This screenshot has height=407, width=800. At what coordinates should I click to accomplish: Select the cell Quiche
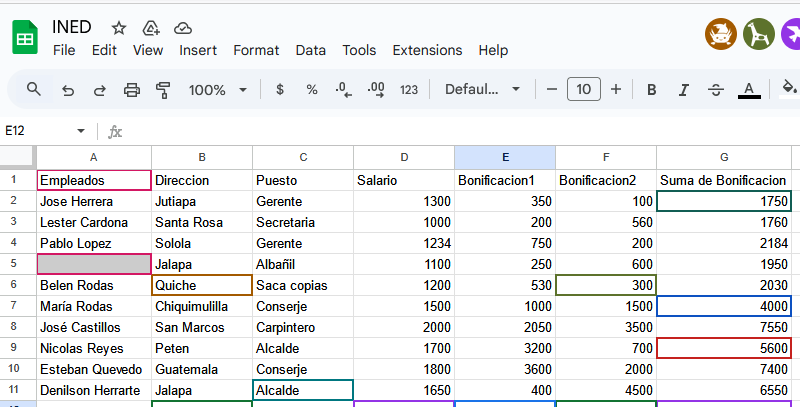click(x=202, y=285)
